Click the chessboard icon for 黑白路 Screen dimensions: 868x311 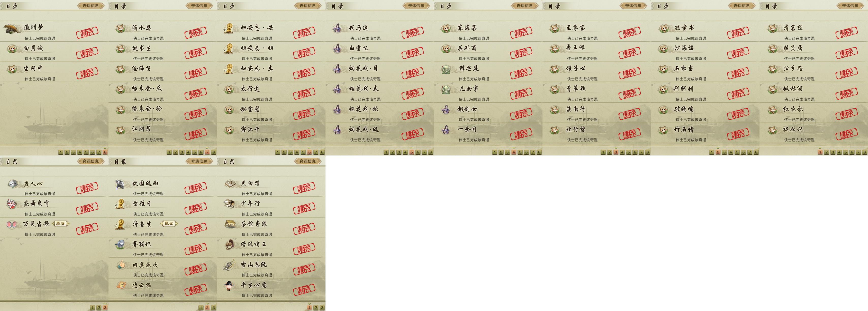(x=230, y=184)
